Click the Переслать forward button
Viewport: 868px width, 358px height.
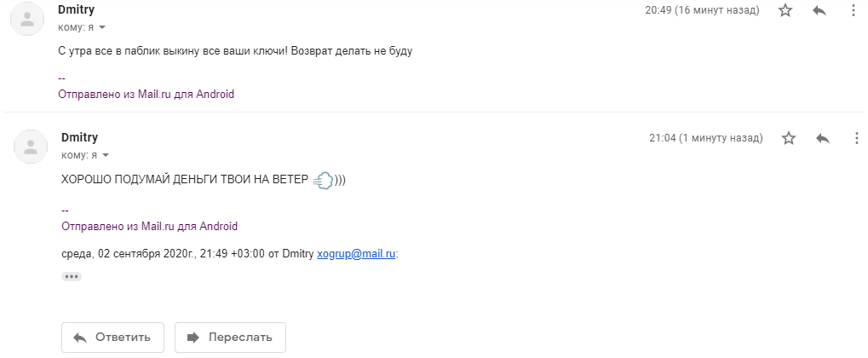230,338
